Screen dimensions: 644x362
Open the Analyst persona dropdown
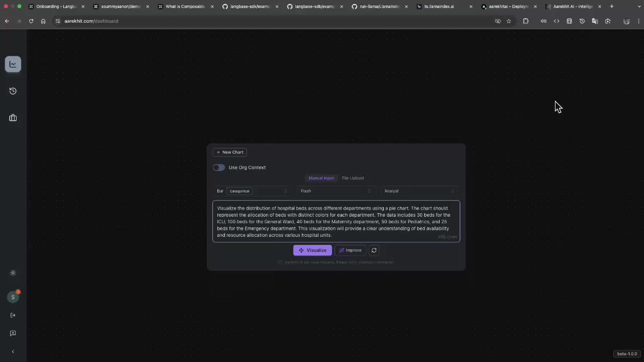420,191
